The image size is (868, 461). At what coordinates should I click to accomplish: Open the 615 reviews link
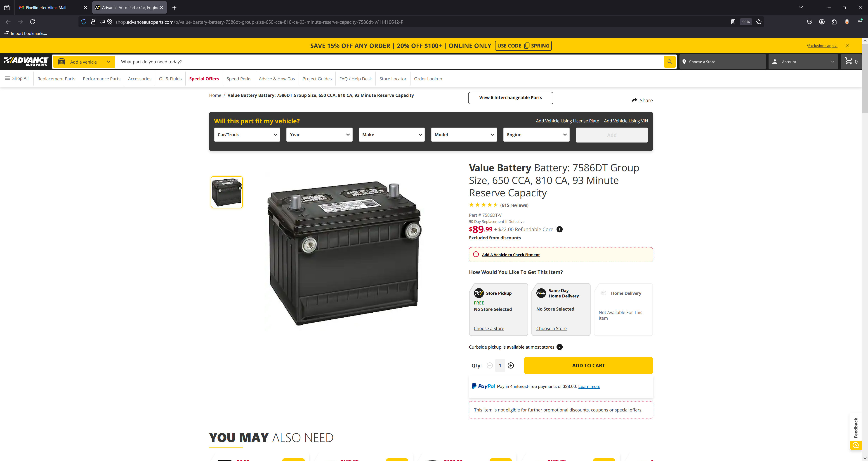click(514, 205)
